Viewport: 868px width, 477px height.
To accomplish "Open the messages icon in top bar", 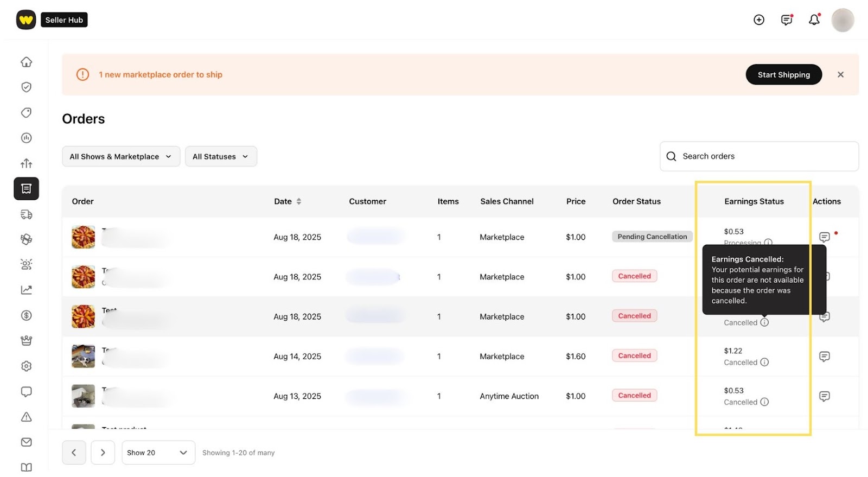I will pyautogui.click(x=786, y=20).
